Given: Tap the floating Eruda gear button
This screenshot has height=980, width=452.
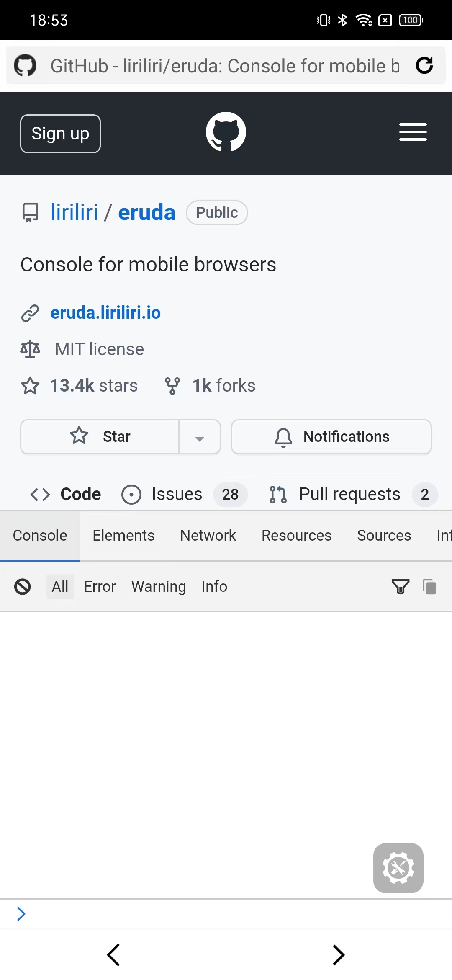Looking at the screenshot, I should coord(398,868).
